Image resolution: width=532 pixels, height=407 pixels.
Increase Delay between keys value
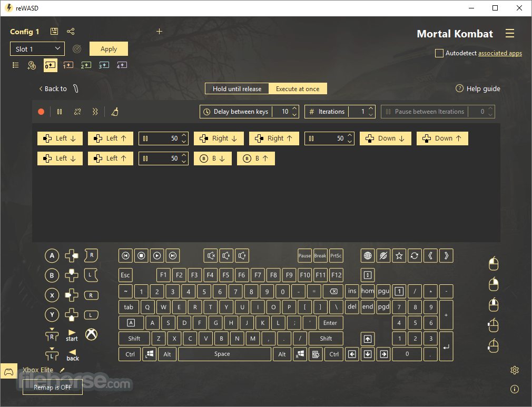tap(294, 108)
